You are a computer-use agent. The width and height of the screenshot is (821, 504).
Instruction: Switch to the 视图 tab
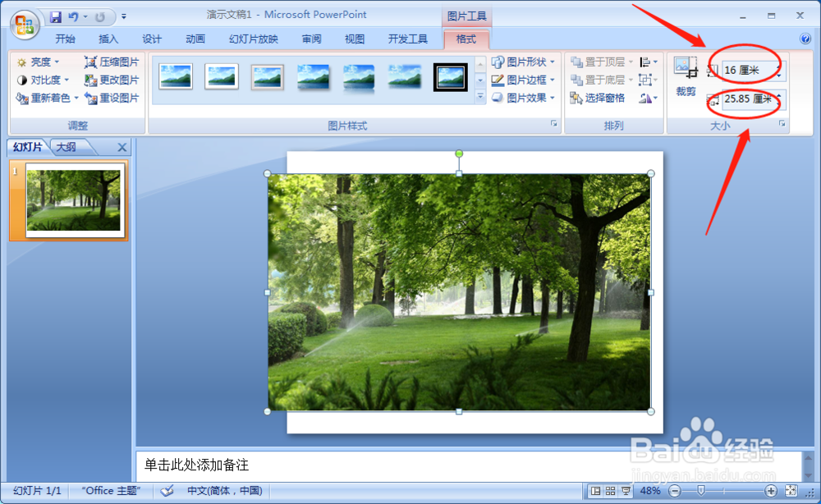click(x=355, y=39)
